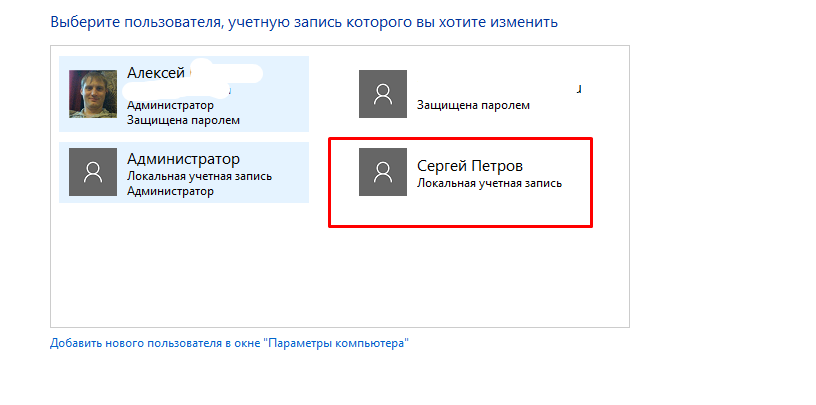Click Локальная учетная запись under Администратор name
The width and height of the screenshot is (816, 405).
(x=199, y=176)
